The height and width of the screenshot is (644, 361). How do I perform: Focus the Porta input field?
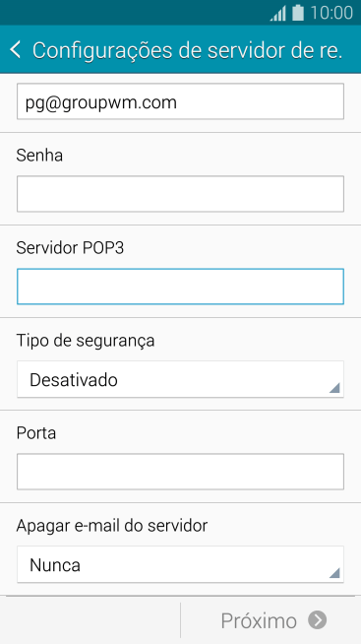(180, 472)
